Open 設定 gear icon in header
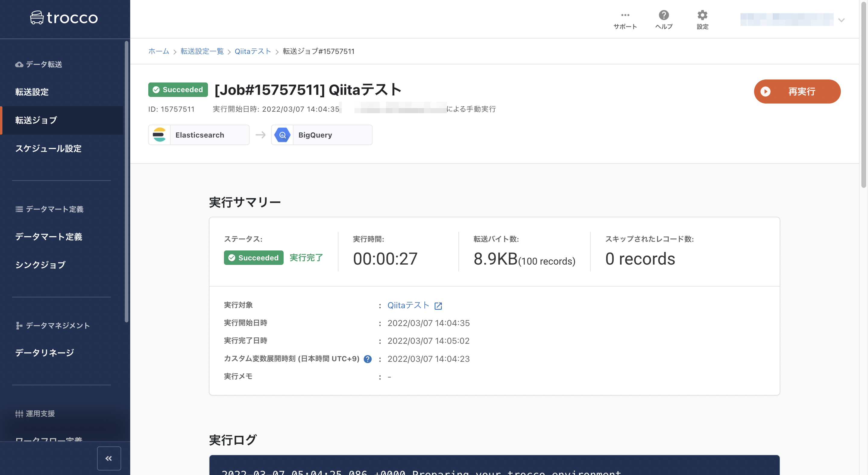Image resolution: width=868 pixels, height=475 pixels. coord(702,15)
